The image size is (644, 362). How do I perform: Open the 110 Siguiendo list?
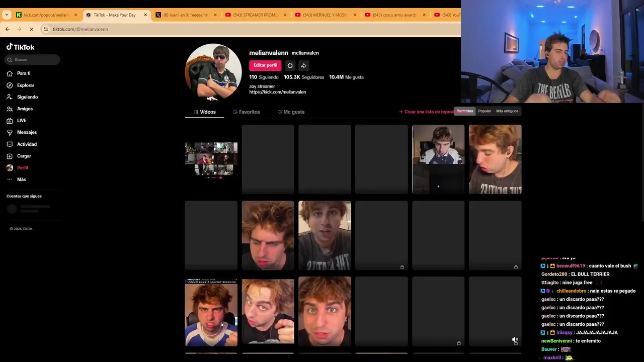click(x=264, y=77)
